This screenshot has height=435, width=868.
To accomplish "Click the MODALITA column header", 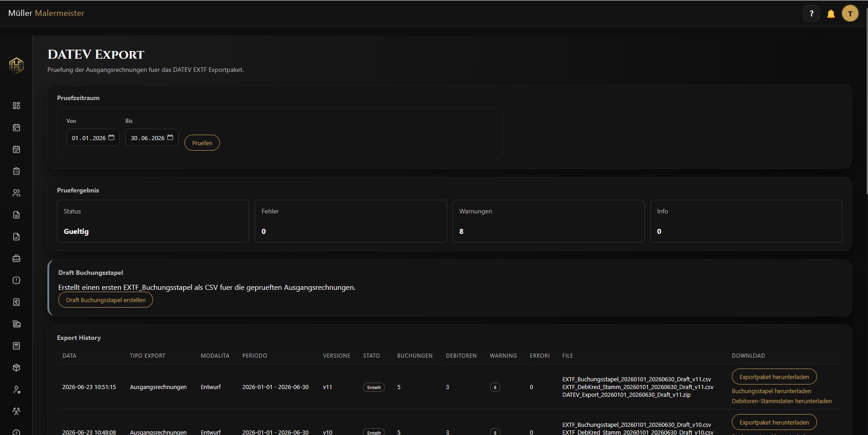I will point(215,356).
